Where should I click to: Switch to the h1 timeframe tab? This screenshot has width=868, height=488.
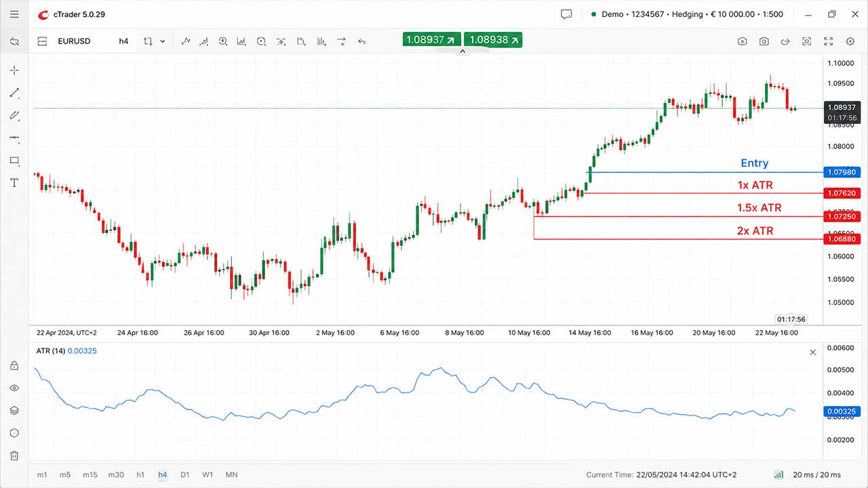coord(140,475)
